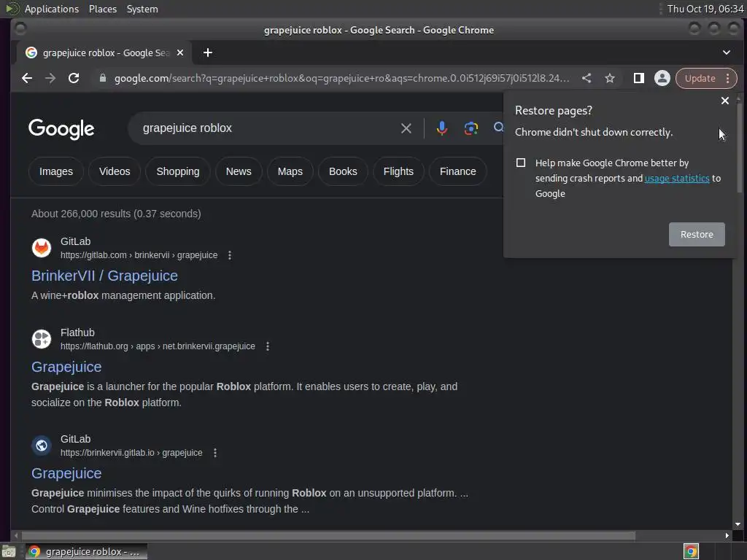
Task: Open options for Flathub result
Action: click(x=267, y=346)
